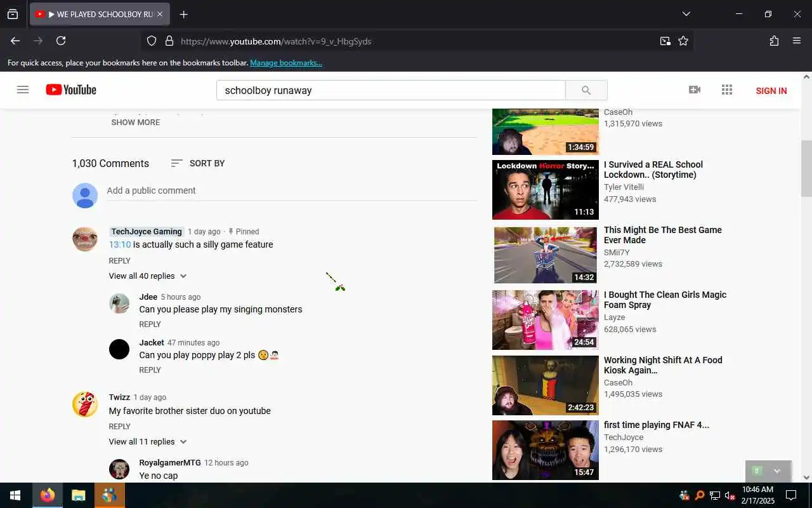Click the Add a public comment field
812x508 pixels.
point(292,190)
